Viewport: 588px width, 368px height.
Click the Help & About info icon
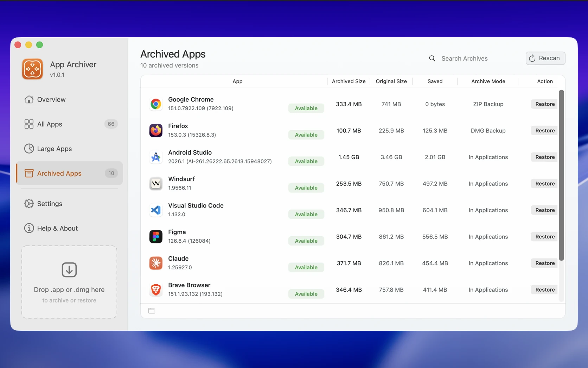[x=29, y=228]
